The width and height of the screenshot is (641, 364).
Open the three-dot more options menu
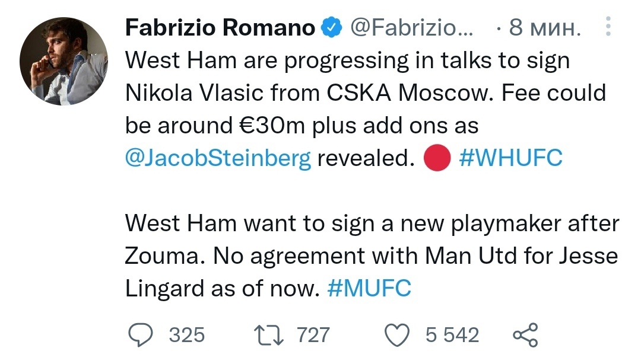(x=608, y=27)
